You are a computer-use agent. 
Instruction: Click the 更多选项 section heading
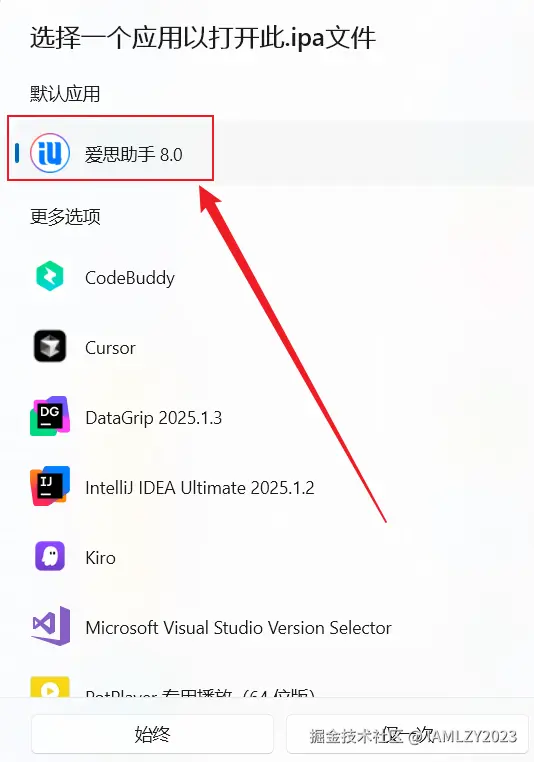pyautogui.click(x=65, y=217)
